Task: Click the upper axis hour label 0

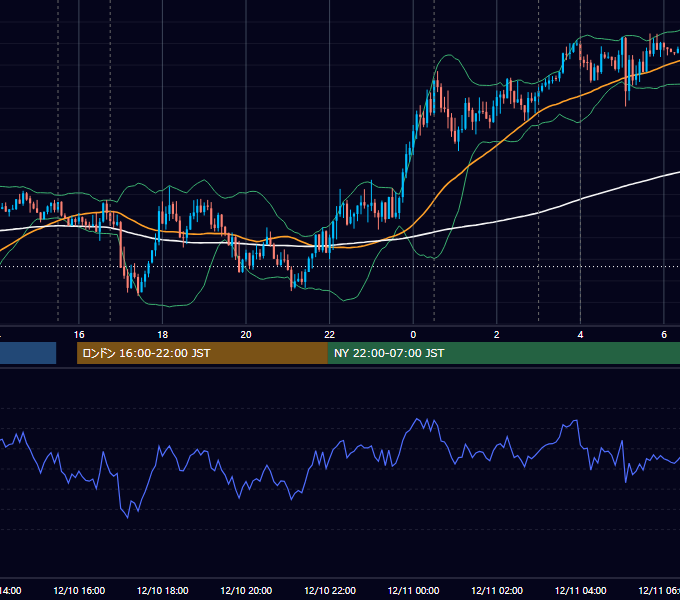Action: pos(413,335)
